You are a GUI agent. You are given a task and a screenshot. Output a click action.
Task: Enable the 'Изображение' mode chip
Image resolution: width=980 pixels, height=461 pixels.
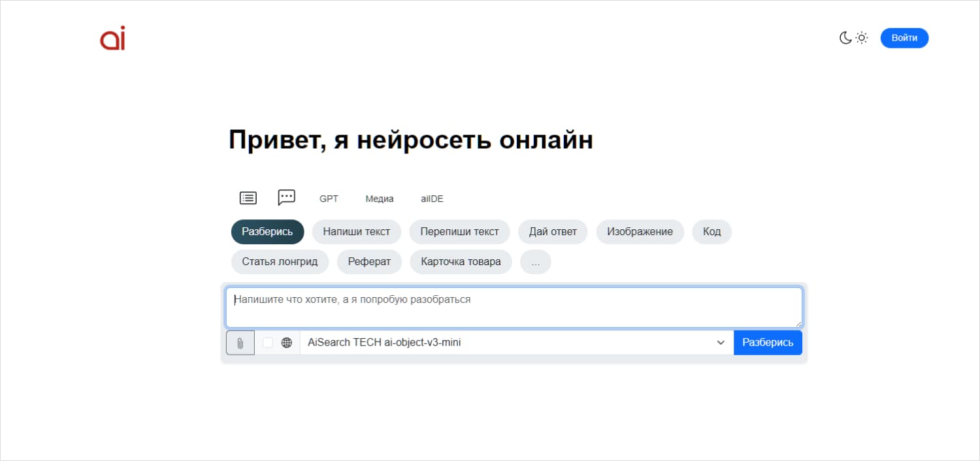640,231
